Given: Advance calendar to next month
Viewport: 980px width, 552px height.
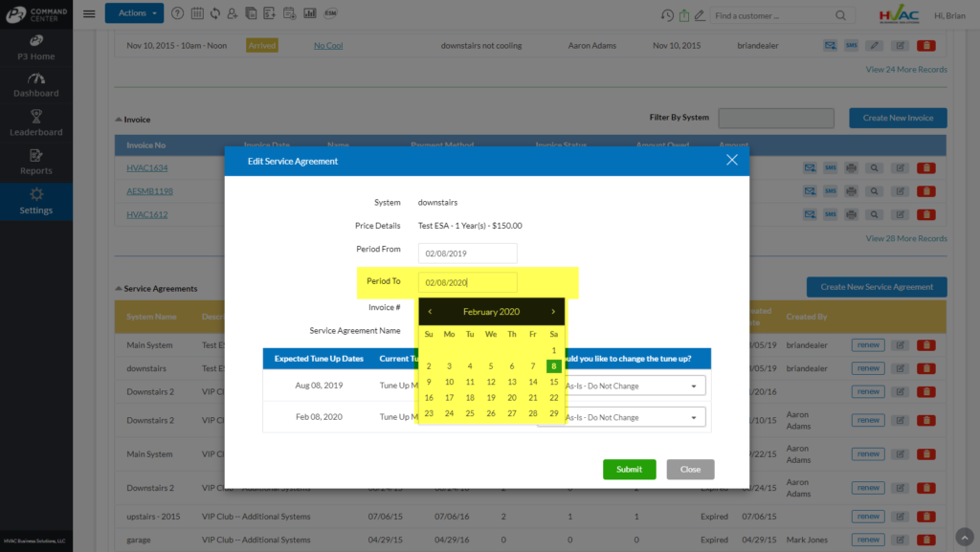Looking at the screenshot, I should [x=555, y=311].
